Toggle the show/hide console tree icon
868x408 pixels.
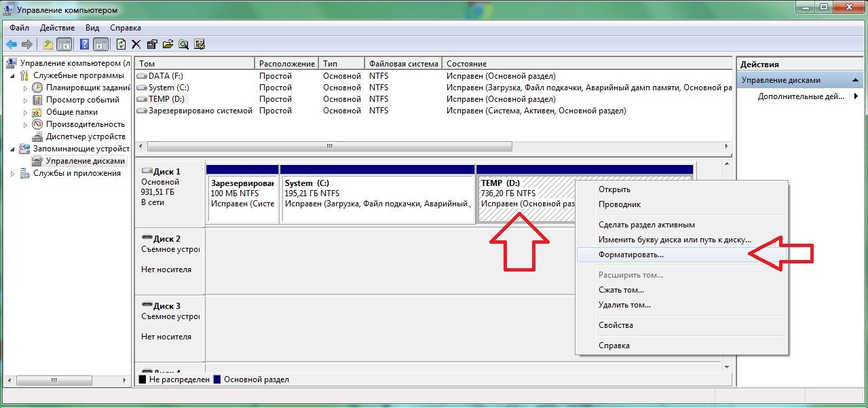pos(64,44)
